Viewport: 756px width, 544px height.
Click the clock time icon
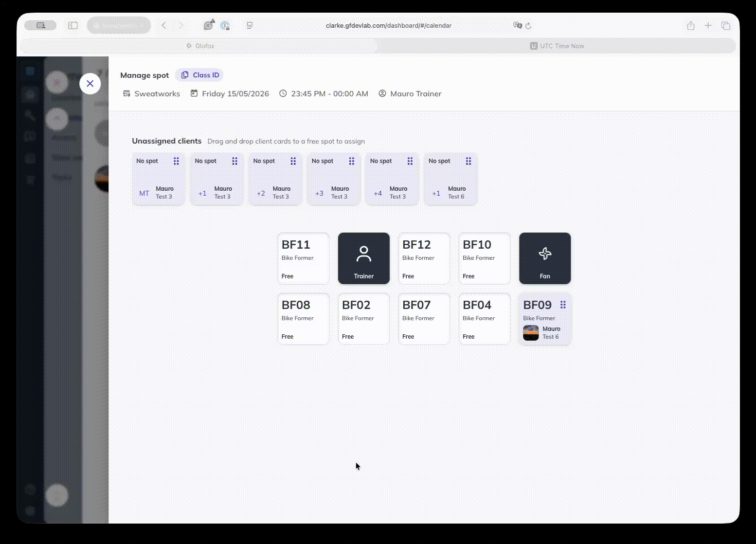283,93
